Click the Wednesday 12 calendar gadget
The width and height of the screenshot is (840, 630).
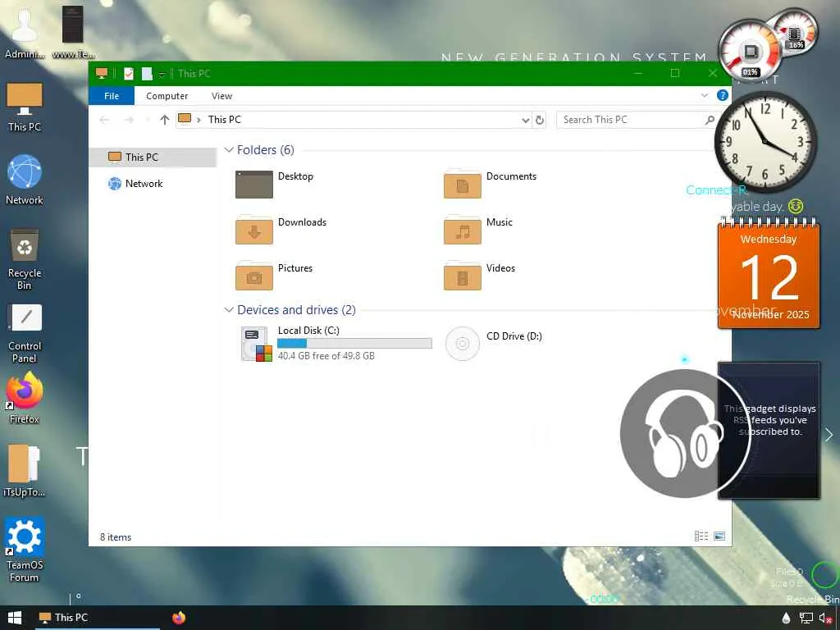point(769,274)
